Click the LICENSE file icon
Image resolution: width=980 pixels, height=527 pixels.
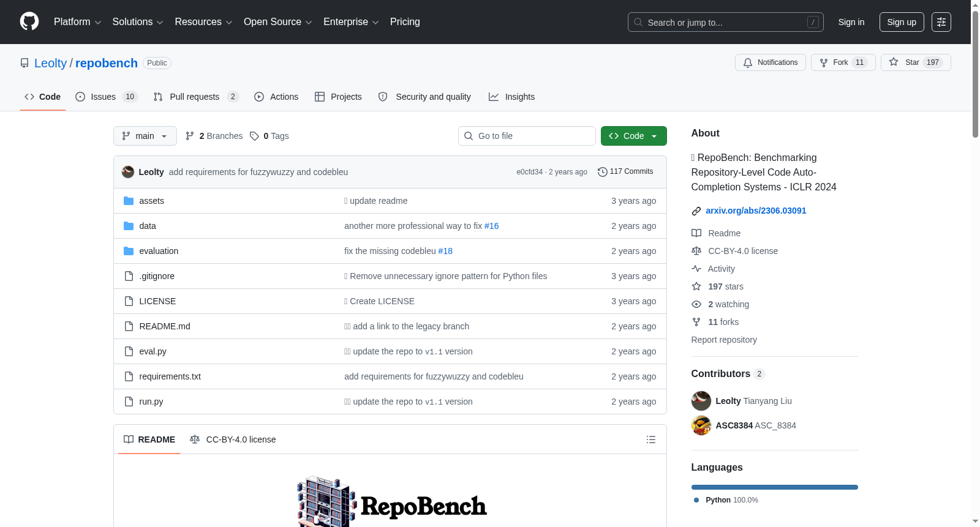(129, 301)
